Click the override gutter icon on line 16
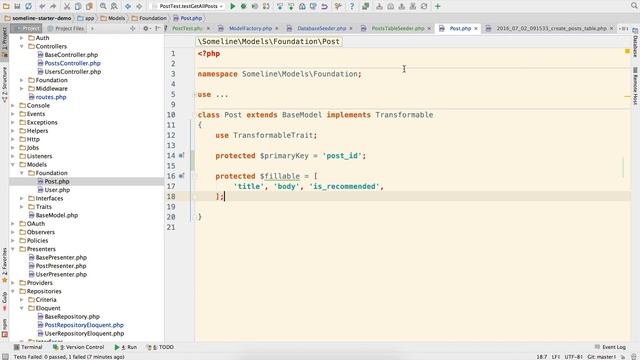 [x=182, y=176]
